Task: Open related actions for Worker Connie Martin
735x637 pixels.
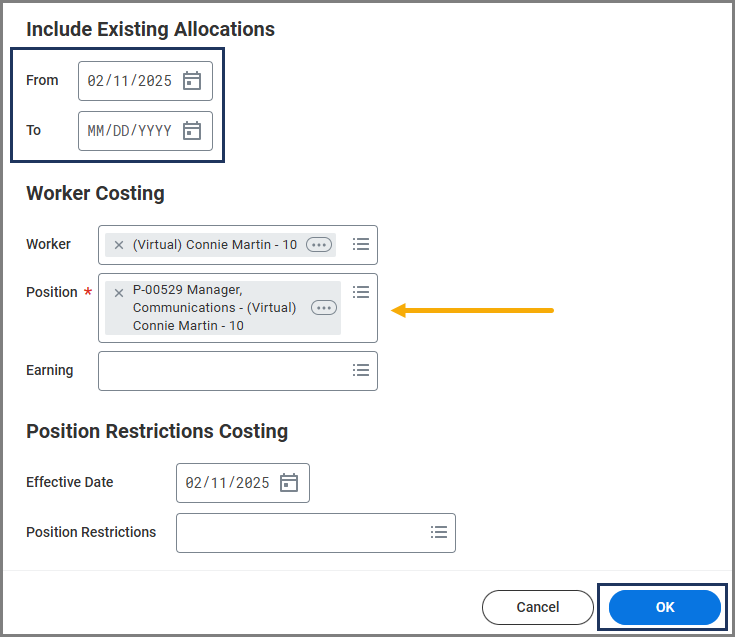Action: [319, 245]
